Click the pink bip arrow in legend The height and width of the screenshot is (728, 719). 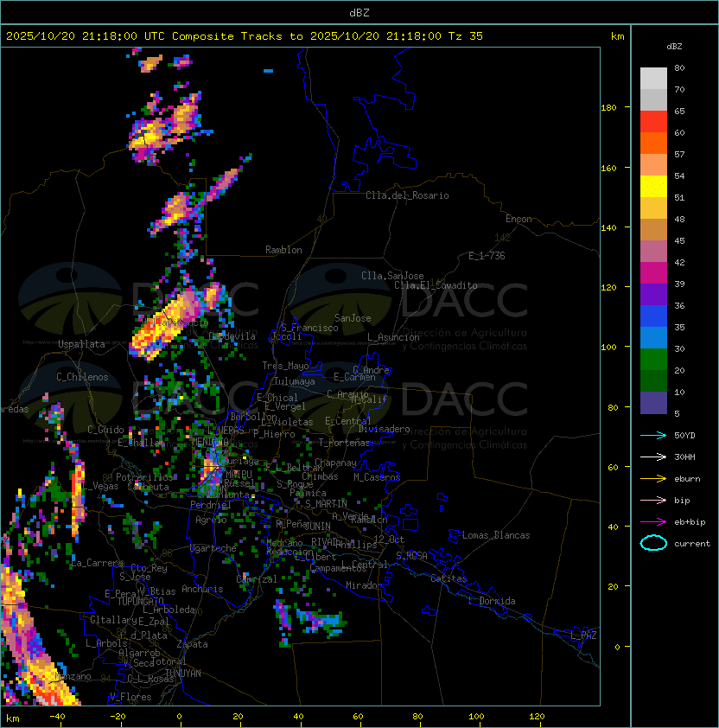click(x=653, y=500)
